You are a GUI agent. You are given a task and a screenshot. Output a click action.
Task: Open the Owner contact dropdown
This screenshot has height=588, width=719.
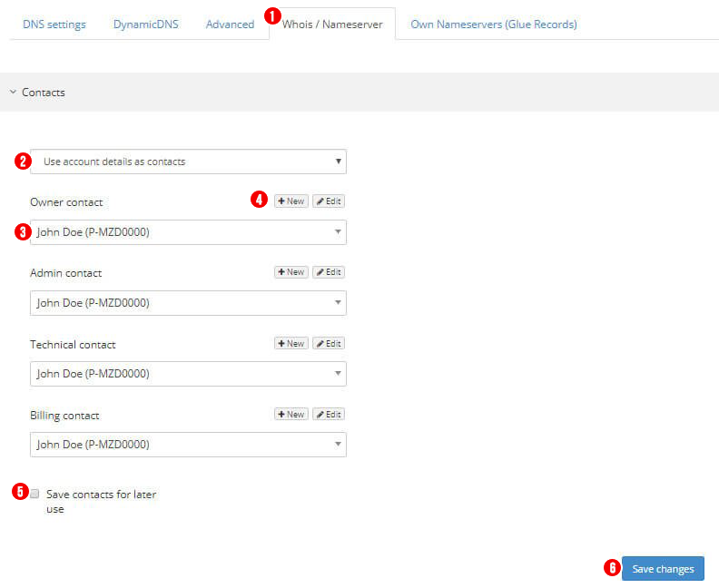pos(188,232)
